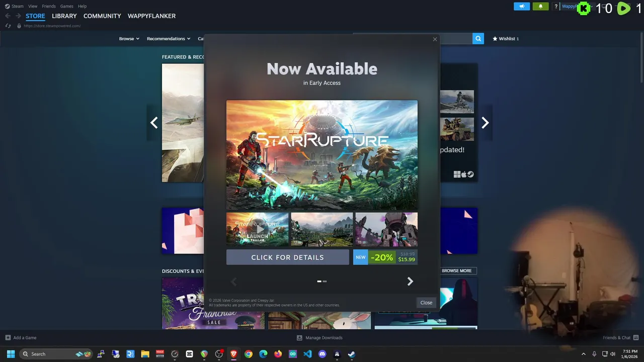Open CapCut from taskbar
Viewport: 644px width, 362px height.
click(189, 354)
